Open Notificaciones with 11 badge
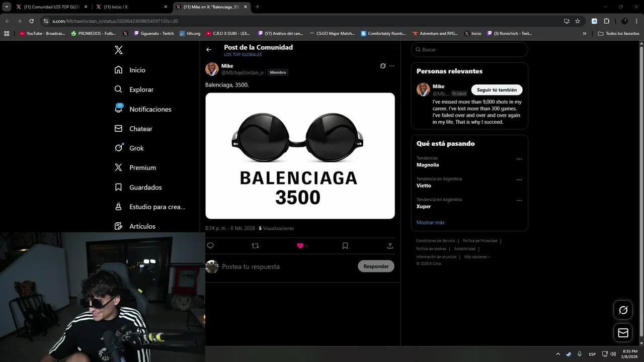Viewport: 644px width, 362px height. (x=143, y=109)
